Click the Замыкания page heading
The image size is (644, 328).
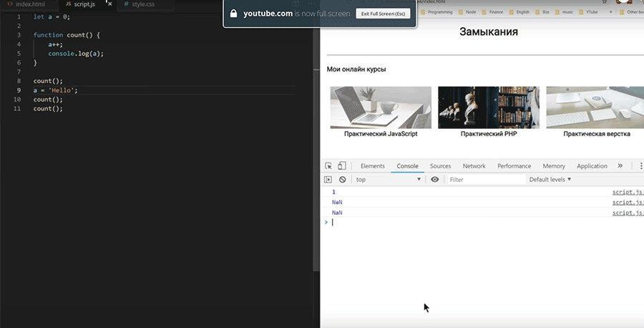click(488, 32)
